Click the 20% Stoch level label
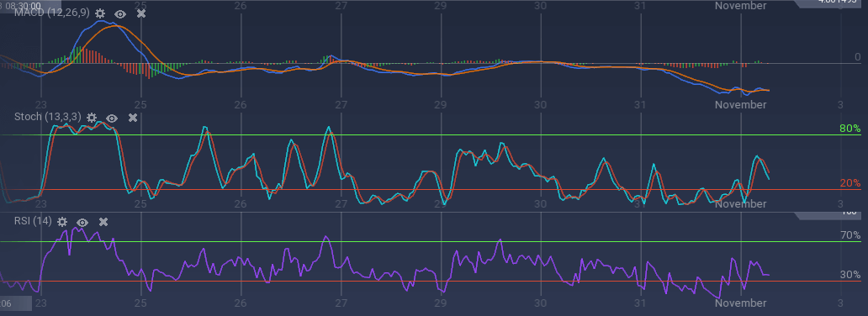Viewport: 868px width, 316px height. [849, 183]
